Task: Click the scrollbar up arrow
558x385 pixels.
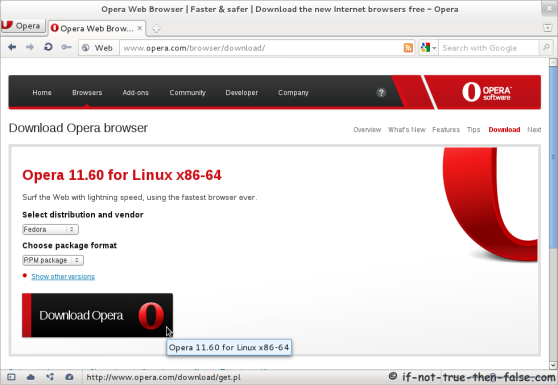Action: 553,62
